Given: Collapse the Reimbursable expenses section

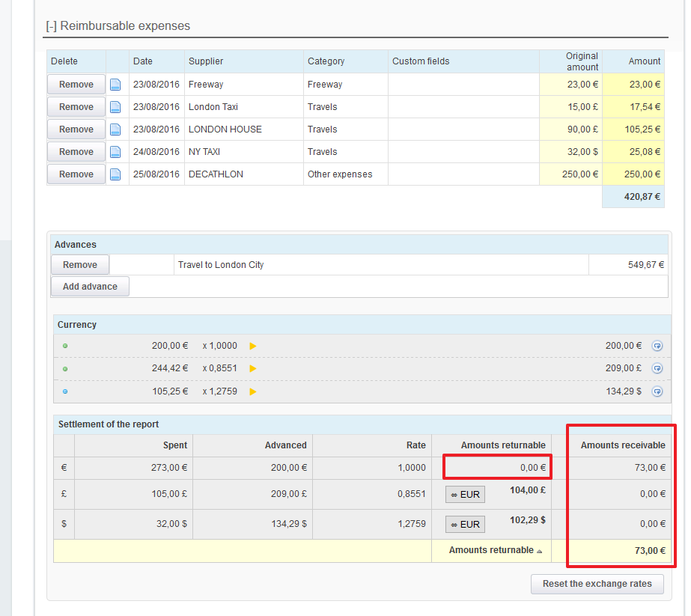Looking at the screenshot, I should coord(51,26).
